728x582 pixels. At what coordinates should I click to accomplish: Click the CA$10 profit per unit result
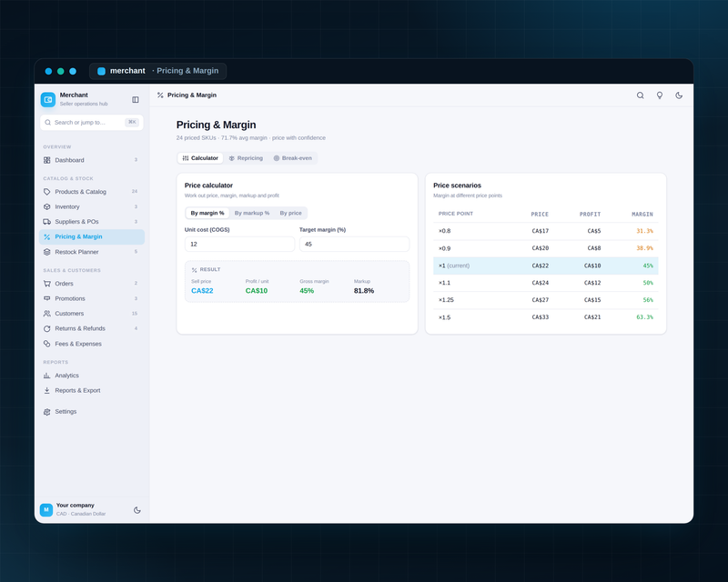pyautogui.click(x=257, y=291)
